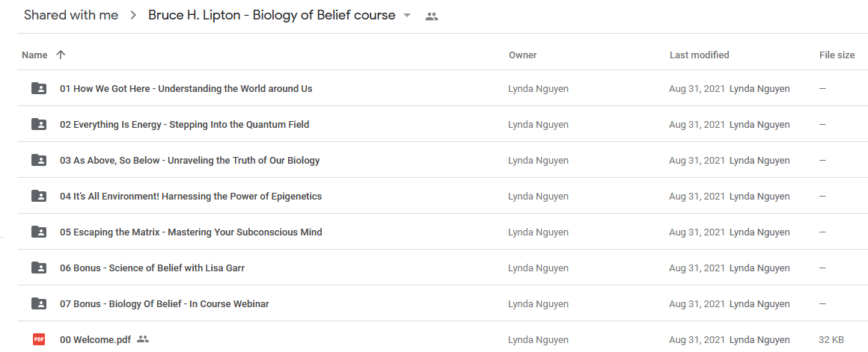This screenshot has width=868, height=352.
Task: Toggle sort direction arrow next to Name
Action: pyautogui.click(x=61, y=55)
